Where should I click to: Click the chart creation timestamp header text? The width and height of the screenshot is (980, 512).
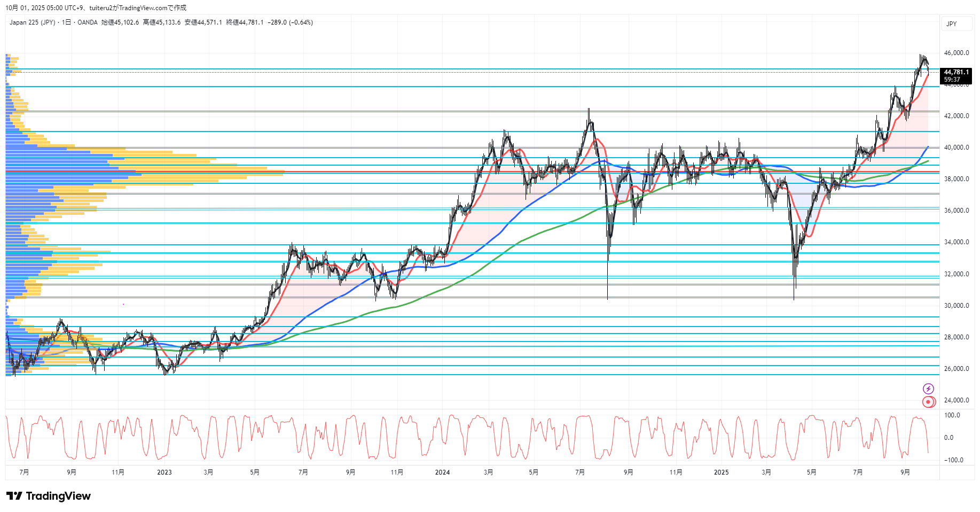pos(96,8)
